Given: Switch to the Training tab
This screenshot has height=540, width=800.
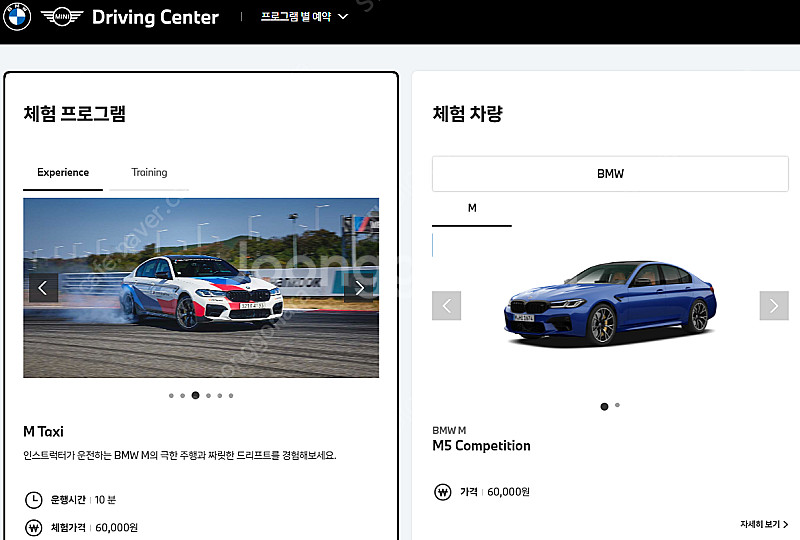Looking at the screenshot, I should [149, 173].
